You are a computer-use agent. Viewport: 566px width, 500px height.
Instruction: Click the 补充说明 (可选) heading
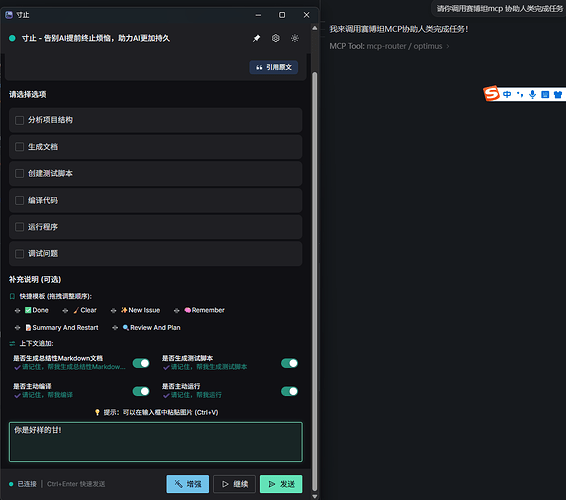point(35,279)
